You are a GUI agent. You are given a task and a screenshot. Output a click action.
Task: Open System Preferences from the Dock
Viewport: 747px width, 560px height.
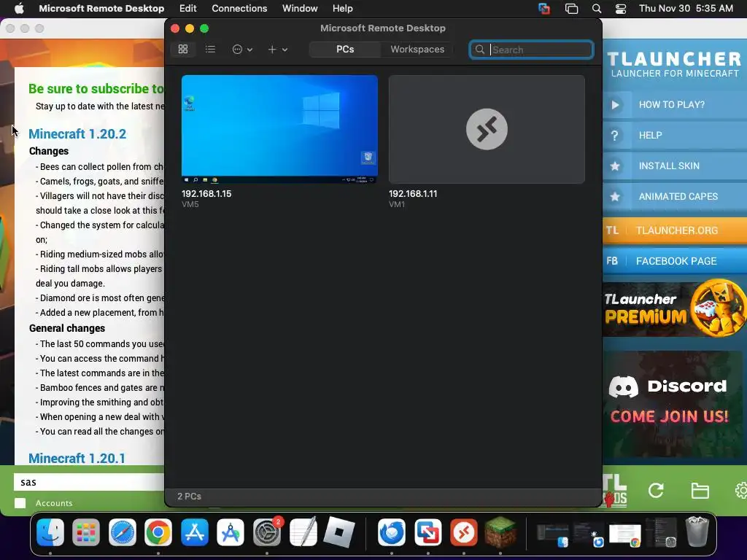267,532
